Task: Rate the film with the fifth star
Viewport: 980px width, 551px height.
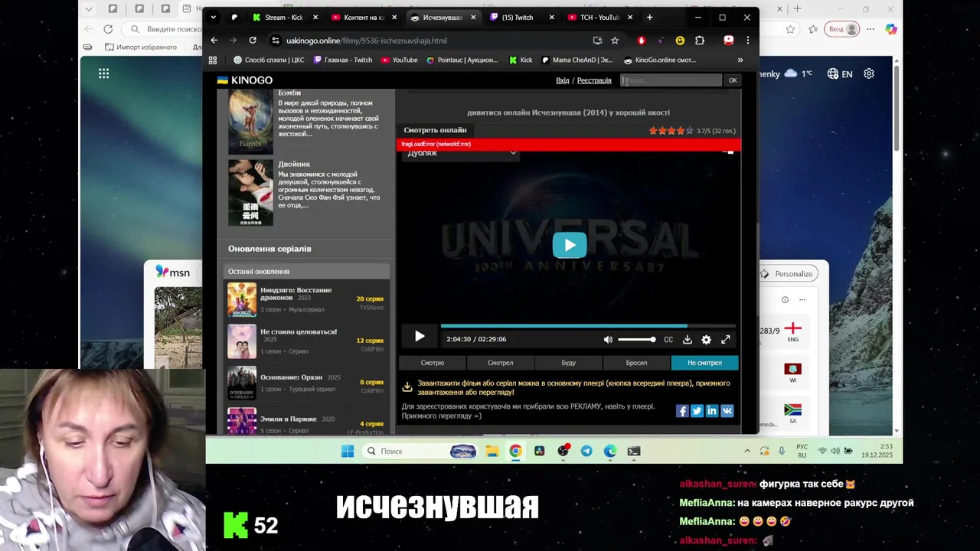Action: (x=689, y=131)
